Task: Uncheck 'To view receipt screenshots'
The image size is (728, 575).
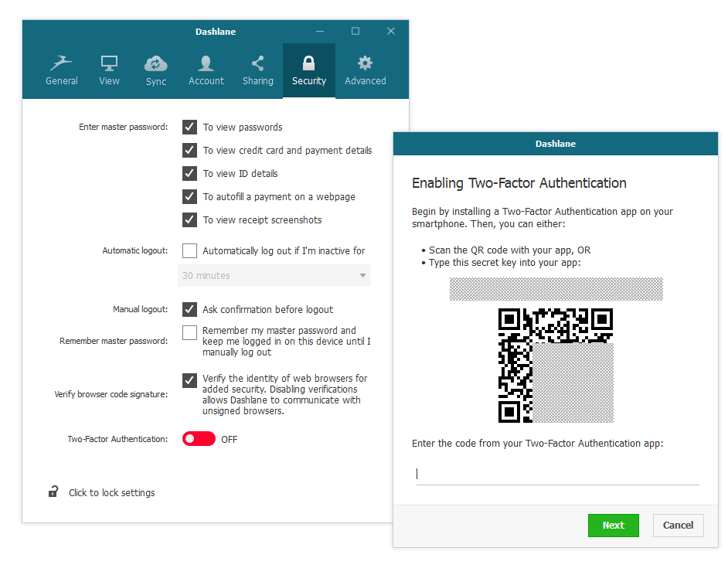Action: point(189,219)
